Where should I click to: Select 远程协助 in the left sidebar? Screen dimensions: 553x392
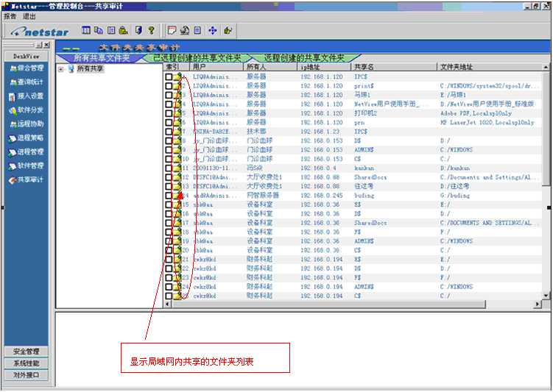click(26, 124)
